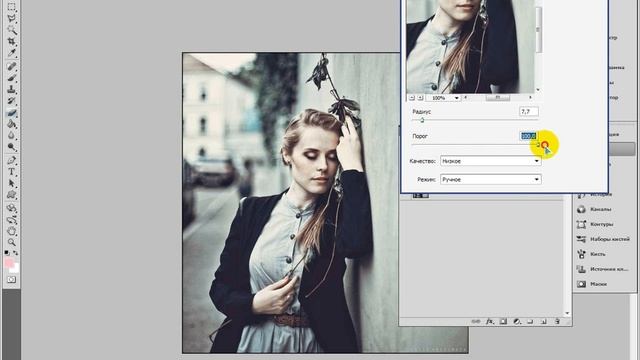Image resolution: width=640 pixels, height=360 pixels.
Task: Delete layer with trash icon
Action: pos(557,322)
